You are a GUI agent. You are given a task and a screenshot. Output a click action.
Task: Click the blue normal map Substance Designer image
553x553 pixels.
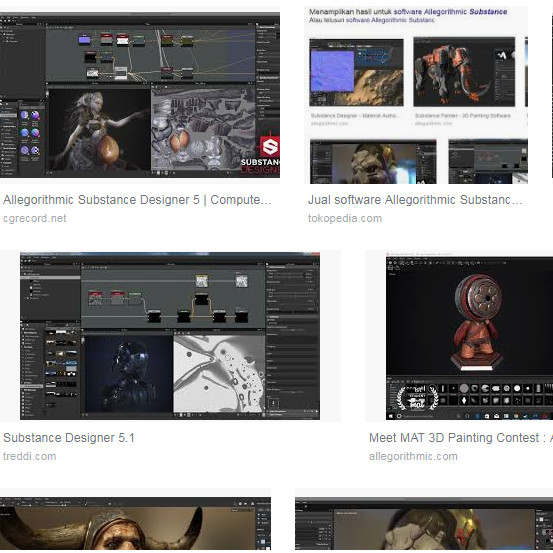coord(356,72)
